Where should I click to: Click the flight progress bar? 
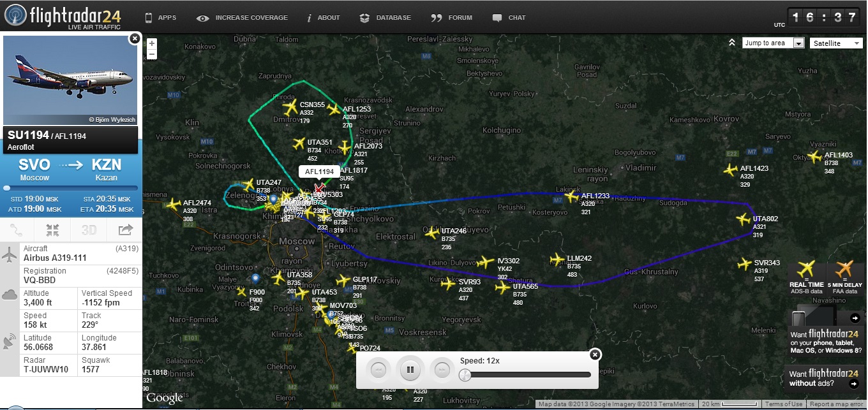[70, 188]
